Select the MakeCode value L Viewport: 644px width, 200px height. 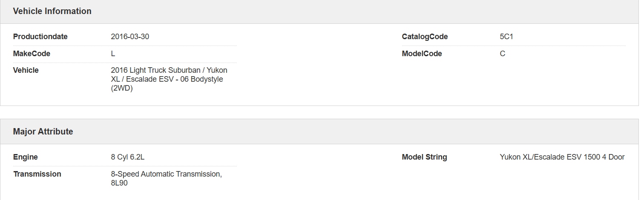point(113,54)
